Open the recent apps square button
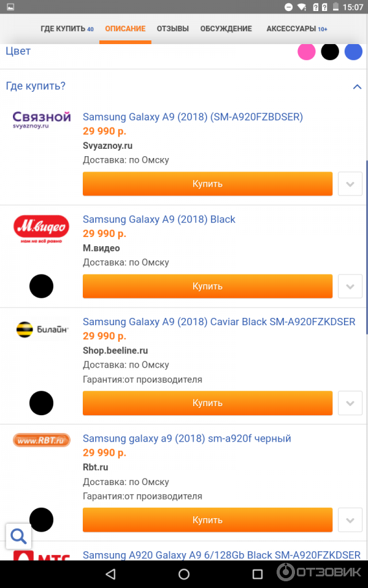 tap(258, 574)
